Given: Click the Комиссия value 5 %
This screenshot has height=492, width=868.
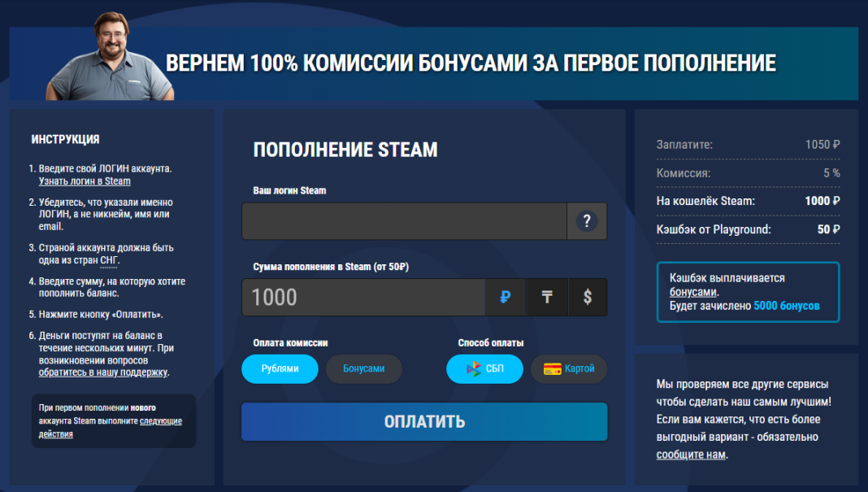Looking at the screenshot, I should click(x=831, y=173).
